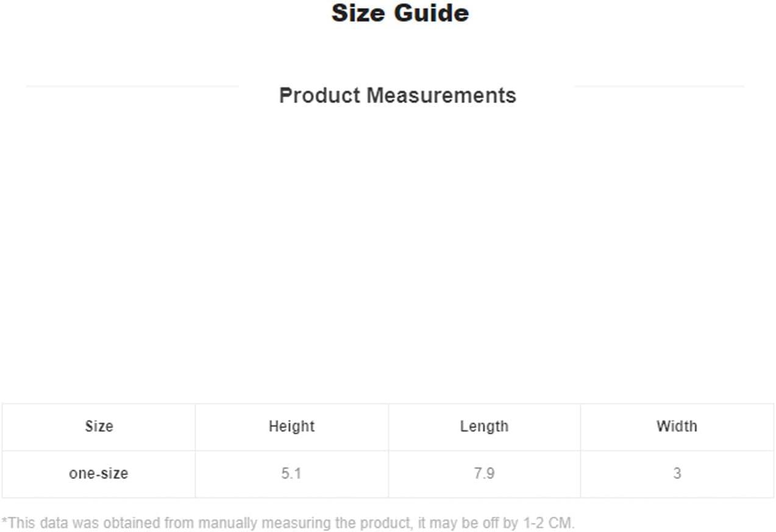
Task: Click the word Product in the heading
Action: [319, 96]
